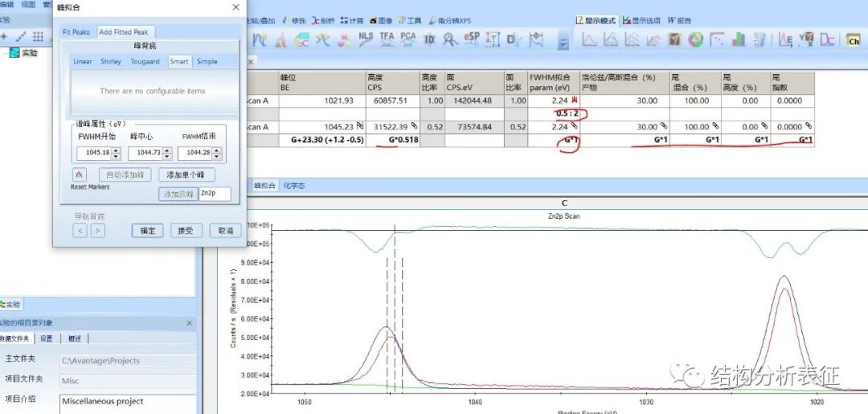Go to next background with > button
The width and height of the screenshot is (868, 414).
click(x=97, y=230)
